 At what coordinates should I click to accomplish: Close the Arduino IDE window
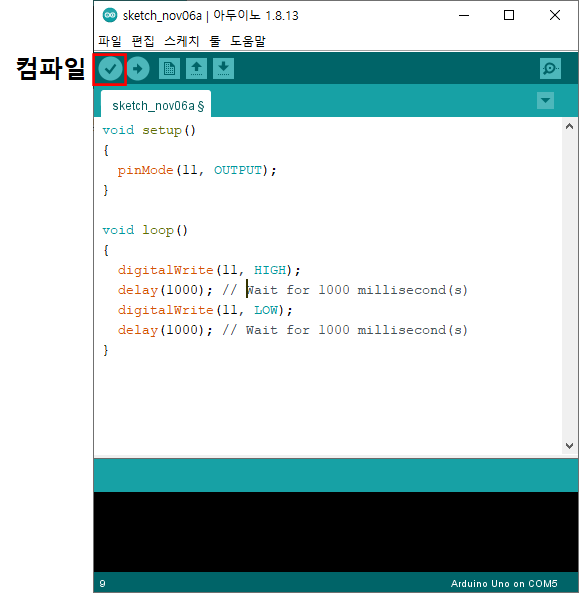(555, 16)
